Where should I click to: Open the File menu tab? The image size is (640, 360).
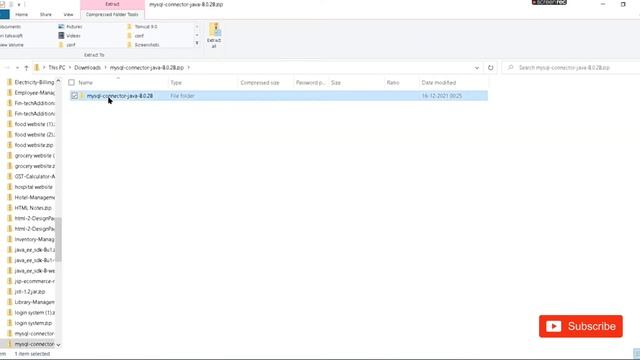point(4,14)
